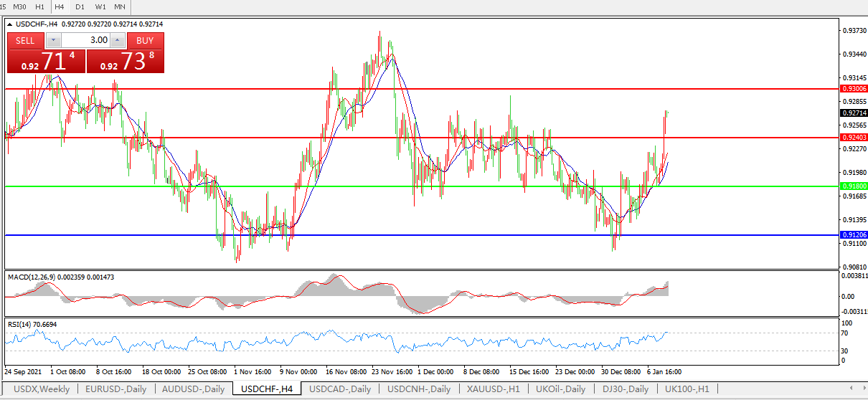Switch to M30 timeframe
868x400 pixels.
[x=20, y=6]
